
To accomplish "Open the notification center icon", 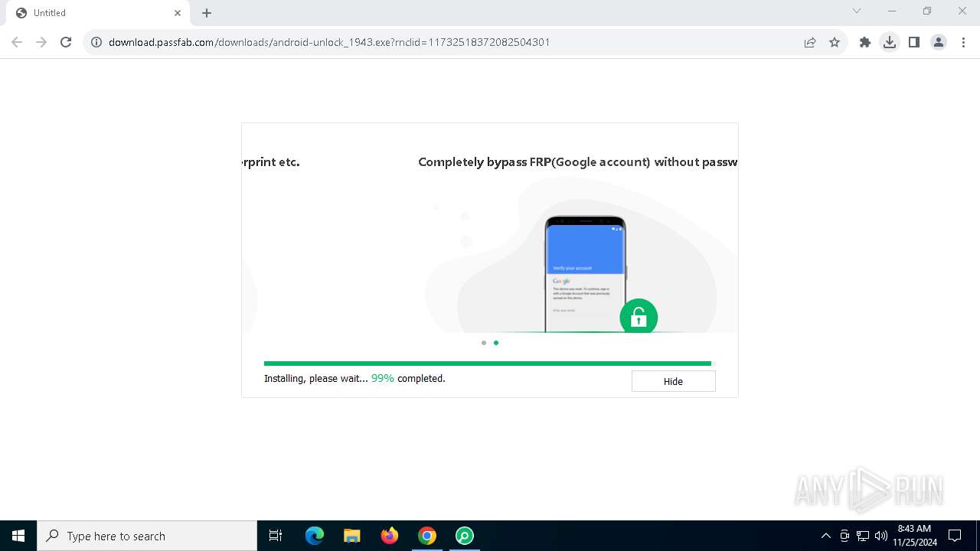I will coord(955,536).
